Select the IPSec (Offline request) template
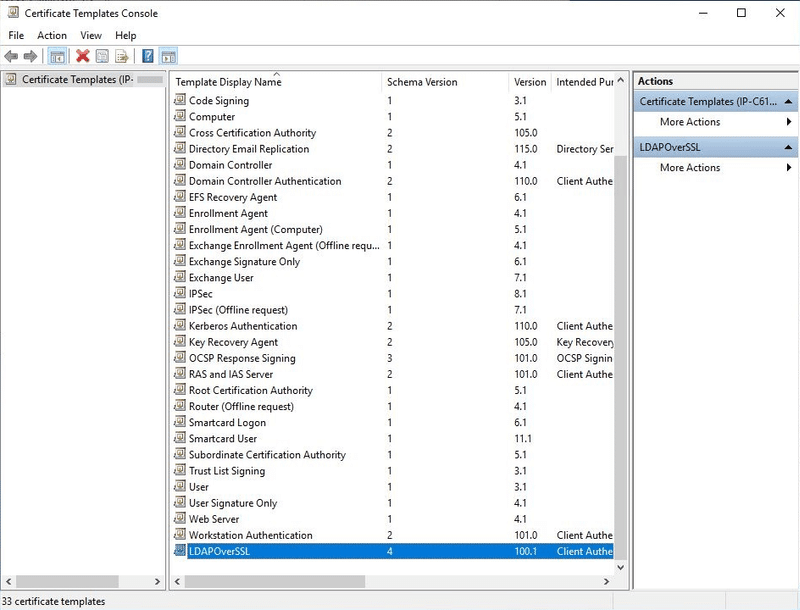 (x=238, y=310)
